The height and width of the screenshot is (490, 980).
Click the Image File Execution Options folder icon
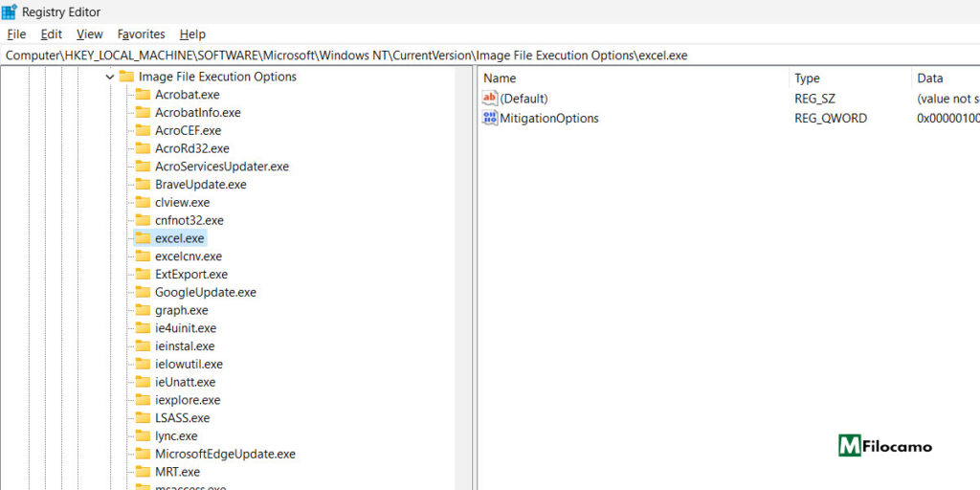click(x=127, y=77)
